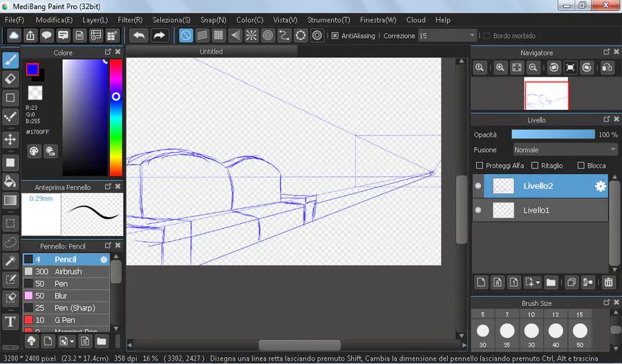Duplicate the layer icon
Screen dimensions: 622x364
[x=572, y=282]
